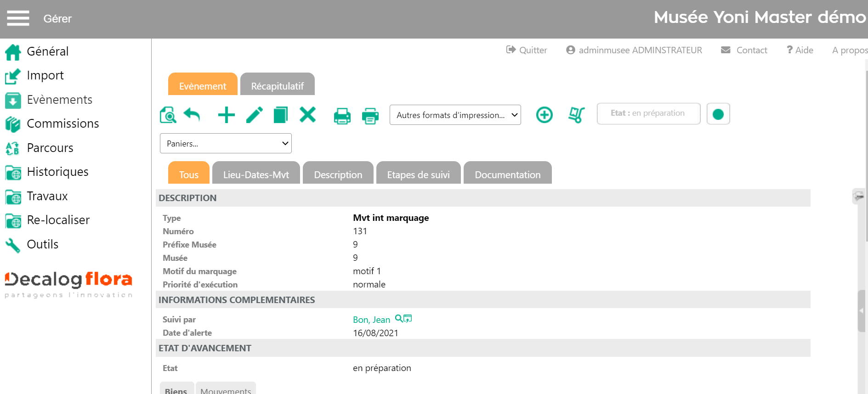
Task: Open the Etapes de suivi tab
Action: 419,173
